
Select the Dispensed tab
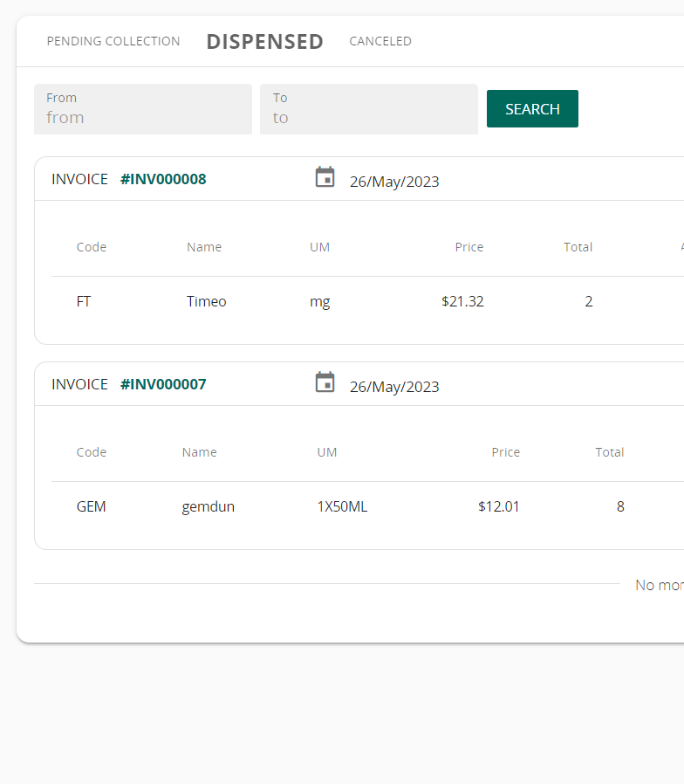264,41
